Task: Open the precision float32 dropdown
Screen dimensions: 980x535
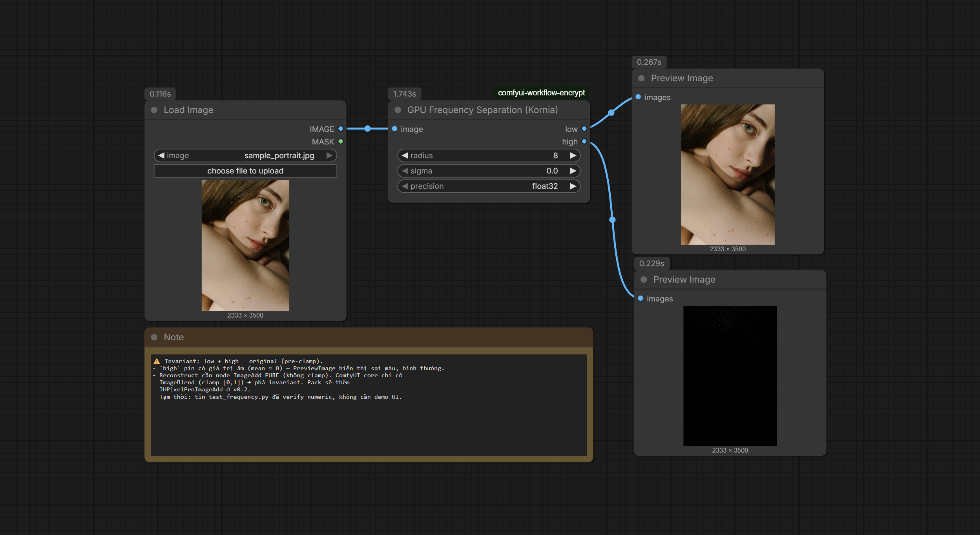Action: (x=489, y=186)
